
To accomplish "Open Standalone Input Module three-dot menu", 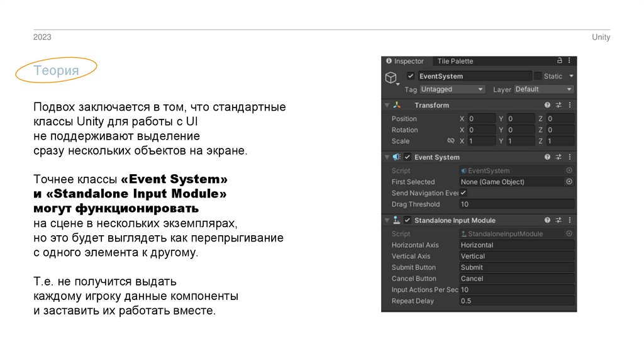I will tap(570, 220).
